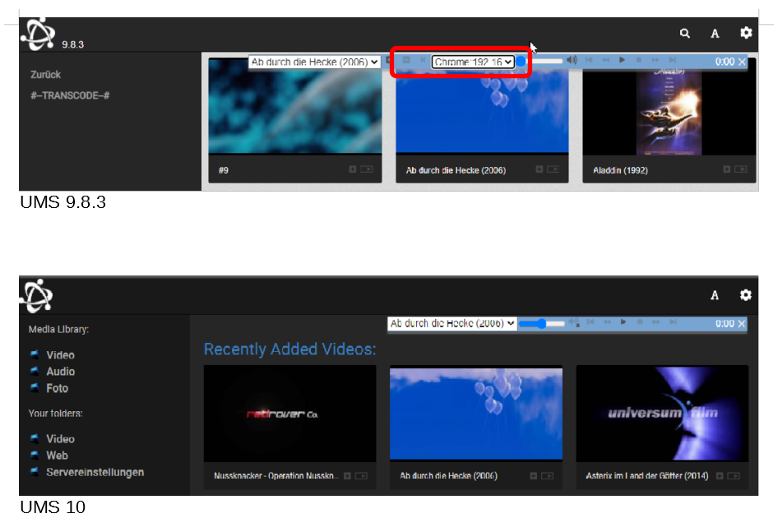Open Asterix im Land der Götter thumbnail
Image resolution: width=778 pixels, height=532 pixels.
[x=662, y=414]
